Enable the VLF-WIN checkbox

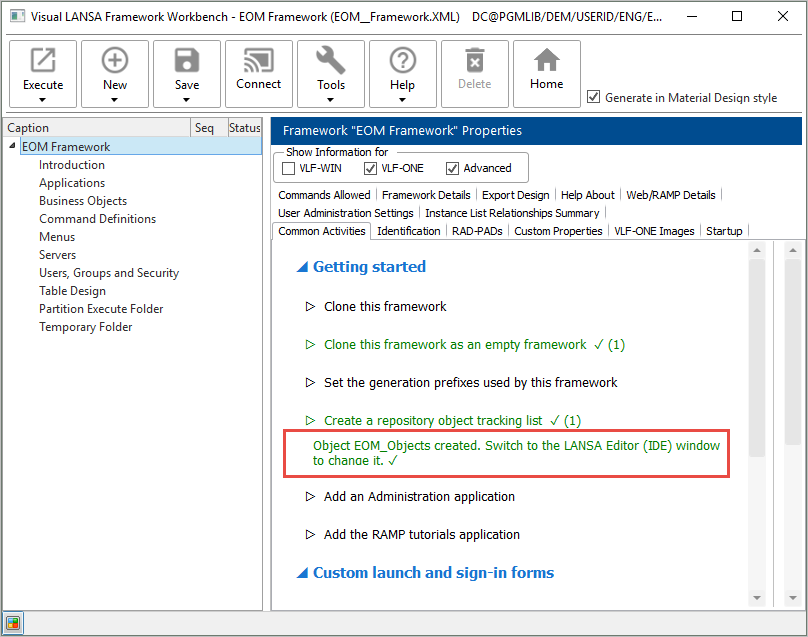coord(289,169)
